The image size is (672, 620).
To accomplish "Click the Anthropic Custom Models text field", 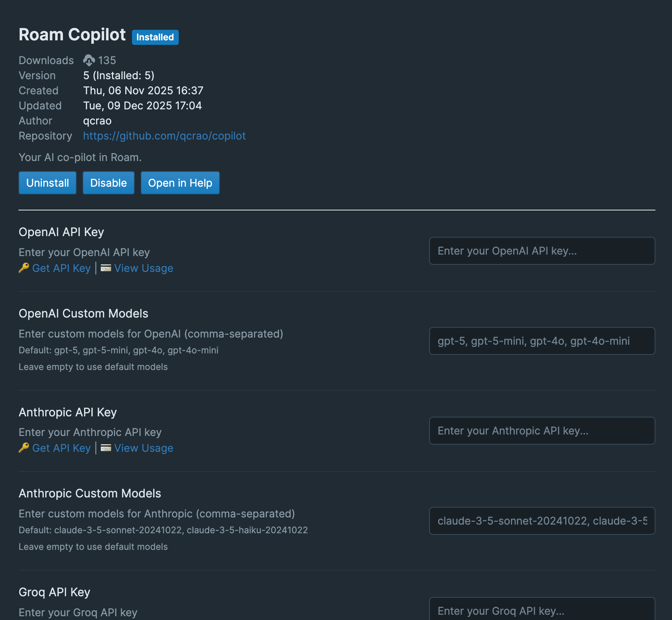I will tap(542, 521).
